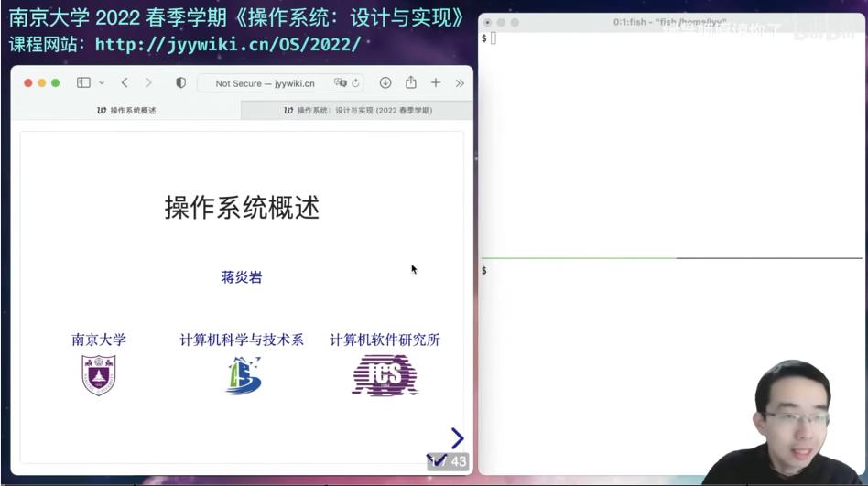Screen dimensions: 868x486
Task: Add a new tab with plus icon
Action: [436, 82]
